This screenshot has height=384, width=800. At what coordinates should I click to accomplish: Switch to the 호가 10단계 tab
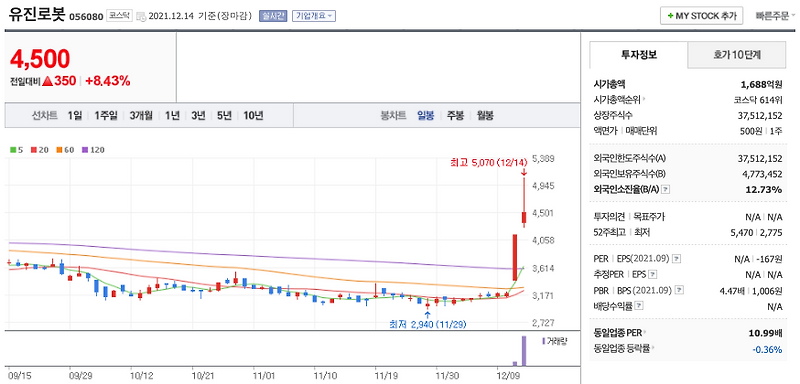click(737, 55)
